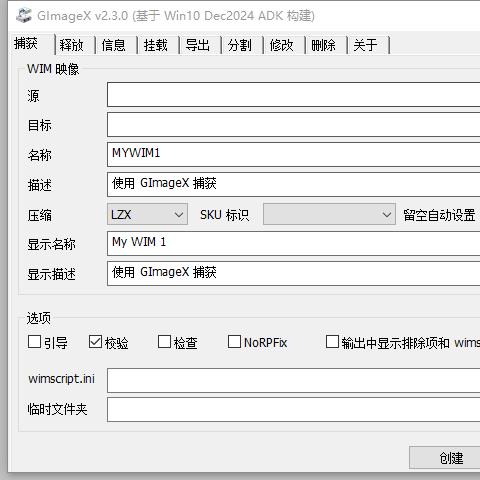
Task: Edit the 显示名称 field My WIM 1
Action: pos(293,244)
